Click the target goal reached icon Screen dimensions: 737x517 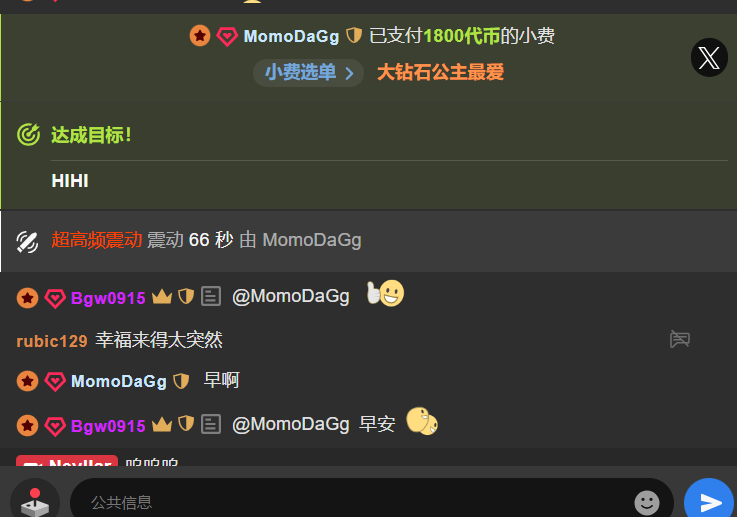pos(28,134)
